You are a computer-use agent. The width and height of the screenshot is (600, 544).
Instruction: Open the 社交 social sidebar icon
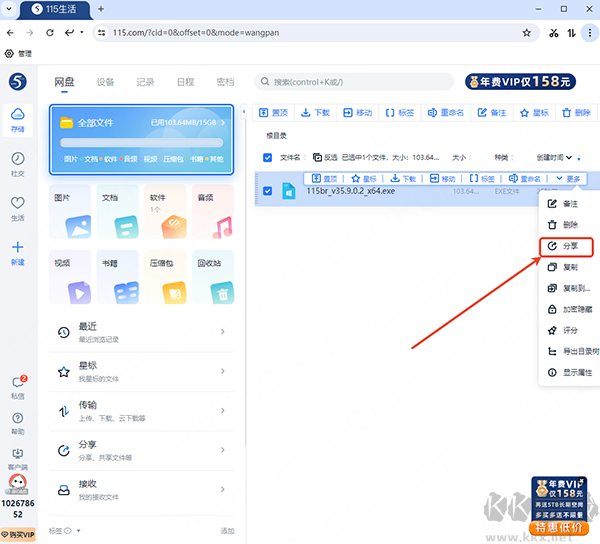[18, 163]
